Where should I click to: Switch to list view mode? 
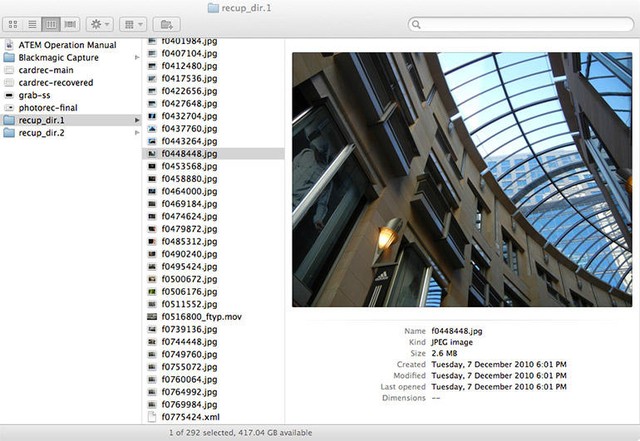point(32,24)
